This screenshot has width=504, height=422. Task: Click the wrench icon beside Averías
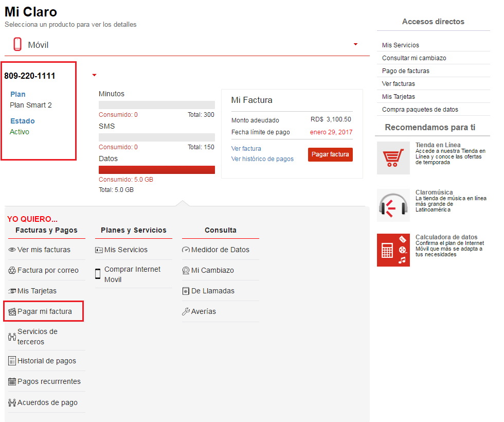186,311
